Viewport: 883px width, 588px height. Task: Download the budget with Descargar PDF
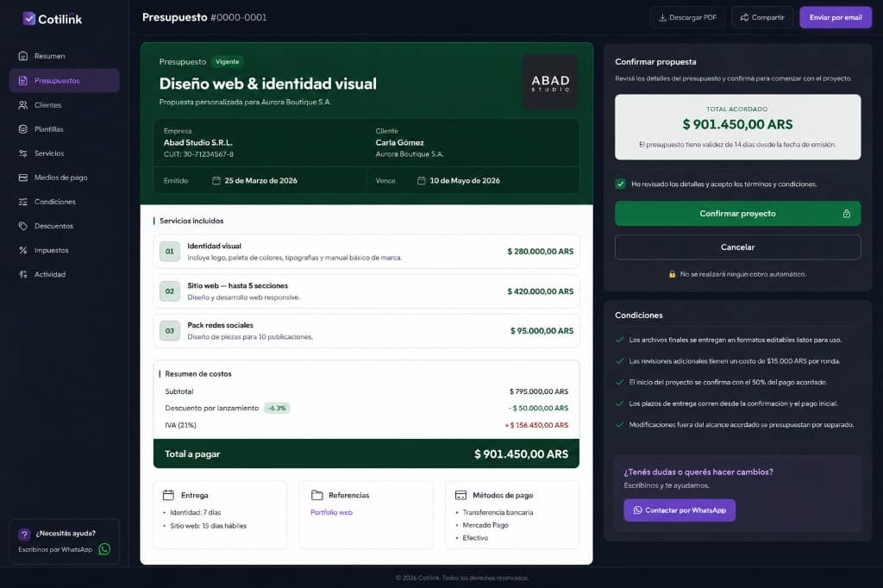tap(687, 17)
